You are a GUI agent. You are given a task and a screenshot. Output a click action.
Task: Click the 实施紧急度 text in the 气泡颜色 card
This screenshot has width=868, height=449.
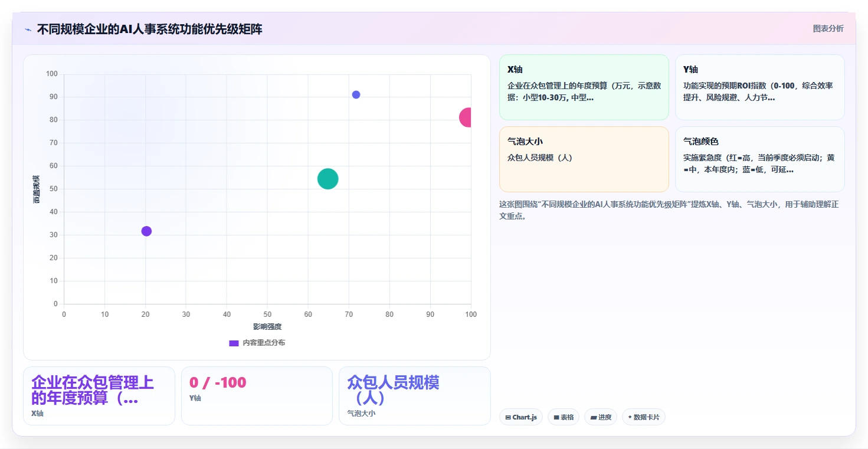pos(759,163)
